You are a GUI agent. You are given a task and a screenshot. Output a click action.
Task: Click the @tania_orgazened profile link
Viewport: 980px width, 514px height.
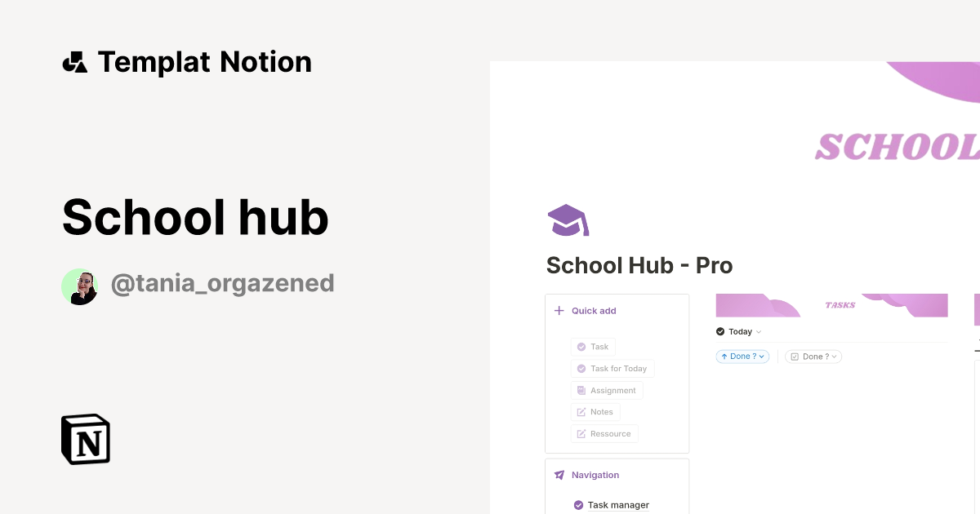223,283
